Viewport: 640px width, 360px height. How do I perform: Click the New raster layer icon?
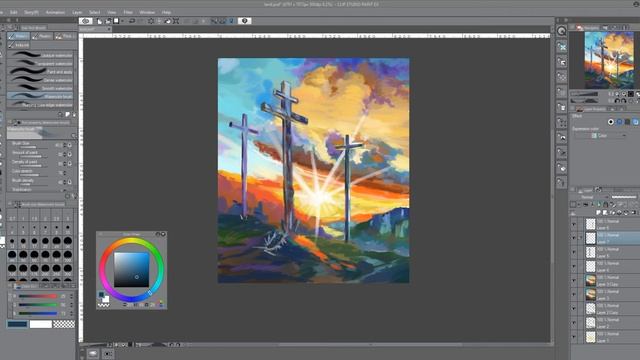(x=598, y=212)
